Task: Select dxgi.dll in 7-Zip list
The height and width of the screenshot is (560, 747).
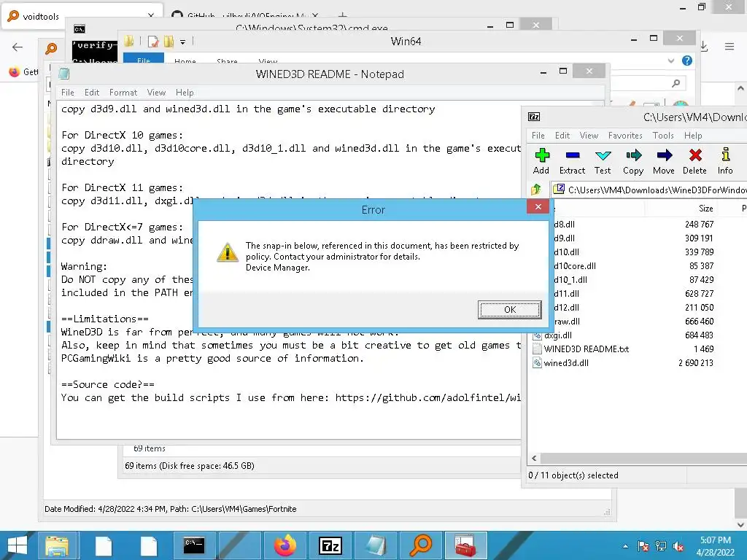Action: point(558,335)
